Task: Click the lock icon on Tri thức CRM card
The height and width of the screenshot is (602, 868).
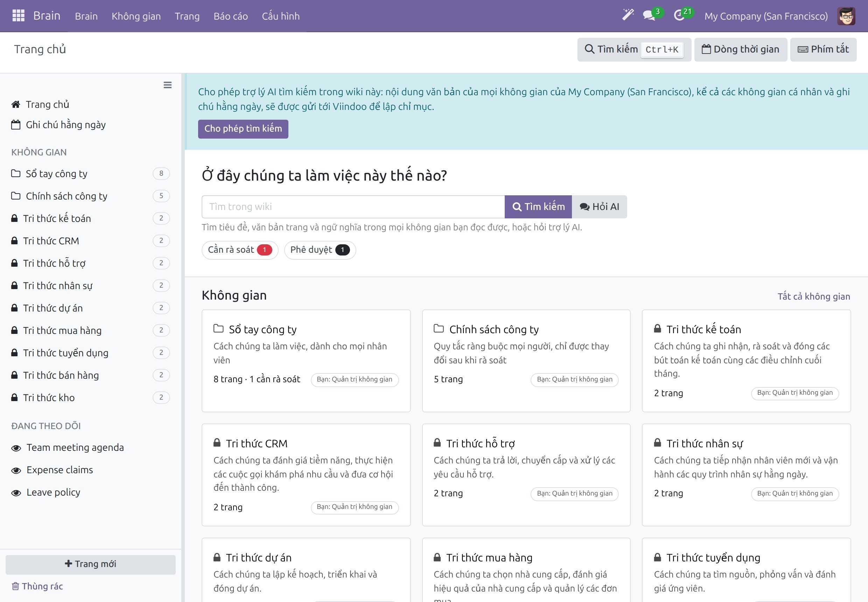Action: point(217,443)
